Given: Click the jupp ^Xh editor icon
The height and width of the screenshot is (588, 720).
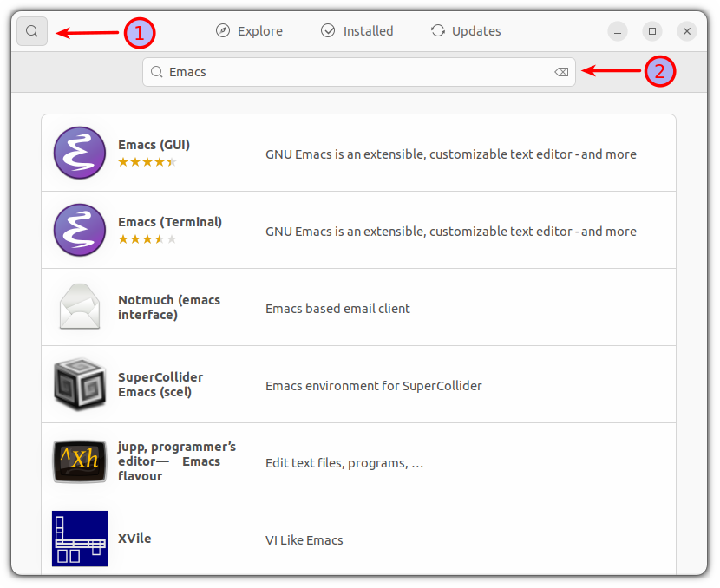Looking at the screenshot, I should click(80, 461).
